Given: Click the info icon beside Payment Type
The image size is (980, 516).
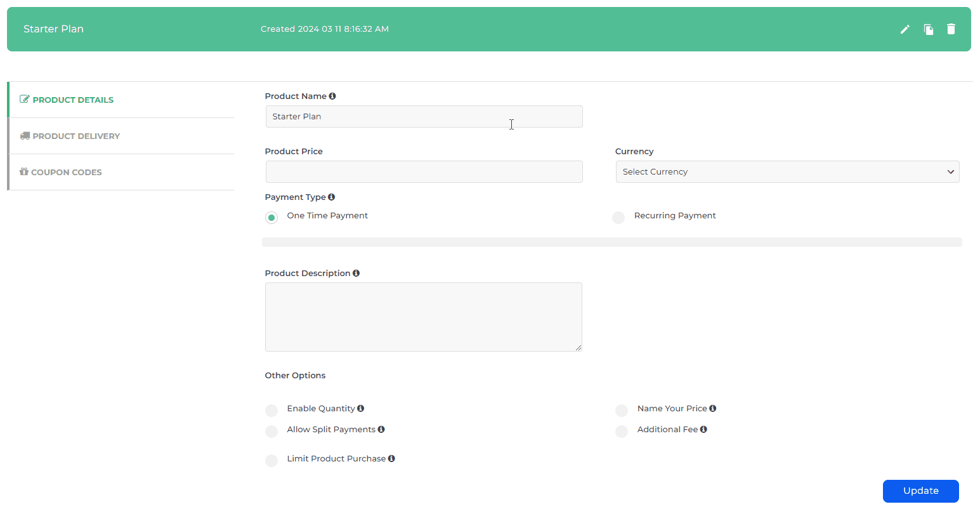Looking at the screenshot, I should [x=331, y=197].
